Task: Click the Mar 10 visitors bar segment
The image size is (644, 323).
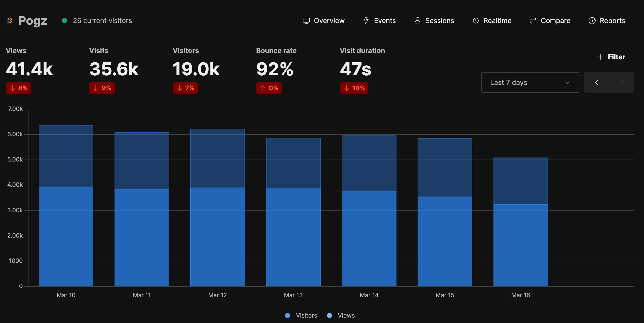Action: point(66,236)
